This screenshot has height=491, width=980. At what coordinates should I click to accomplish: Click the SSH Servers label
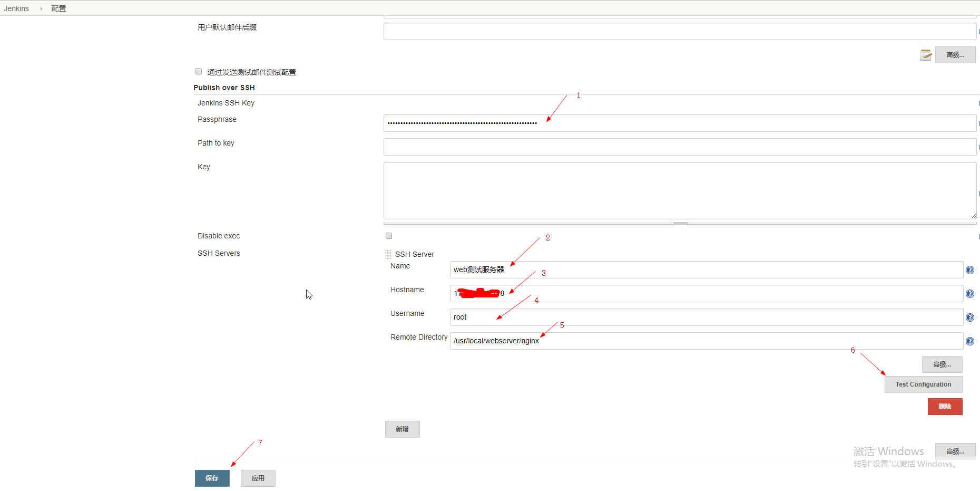(x=219, y=253)
